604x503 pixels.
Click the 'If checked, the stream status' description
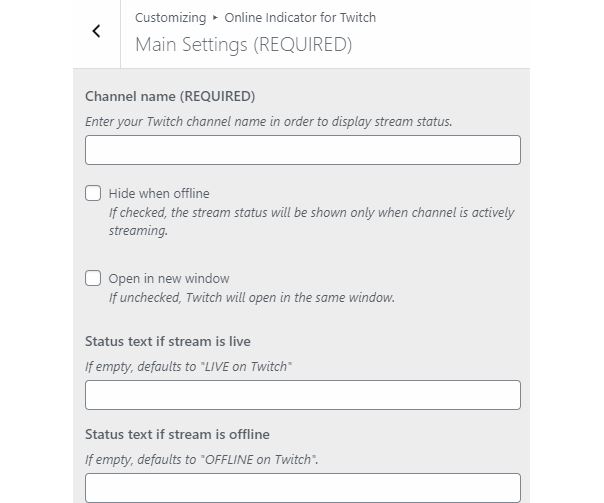311,221
